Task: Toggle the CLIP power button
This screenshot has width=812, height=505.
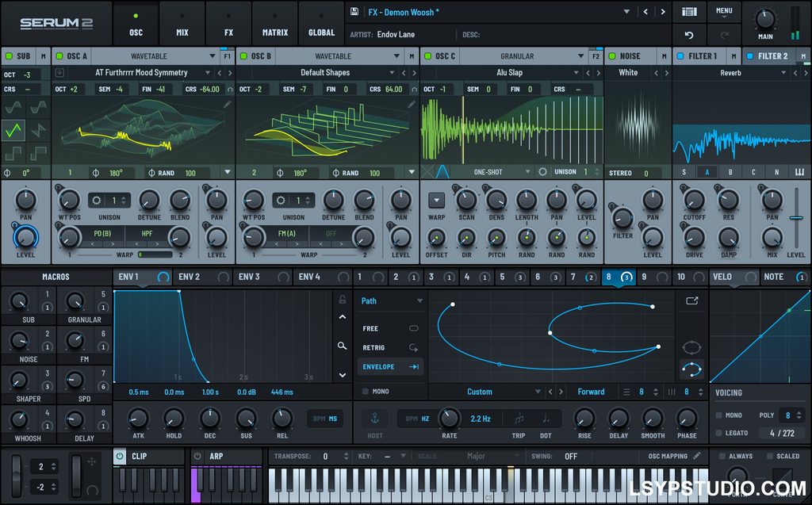Action: 121,457
